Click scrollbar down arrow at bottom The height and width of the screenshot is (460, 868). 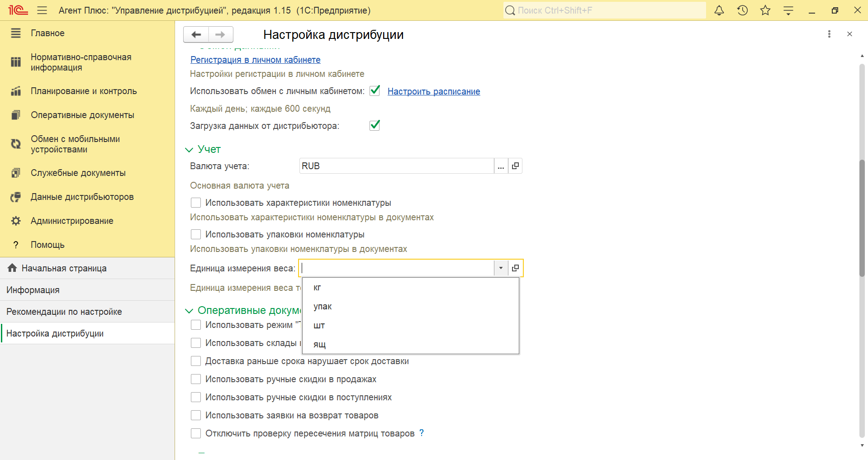point(862,446)
